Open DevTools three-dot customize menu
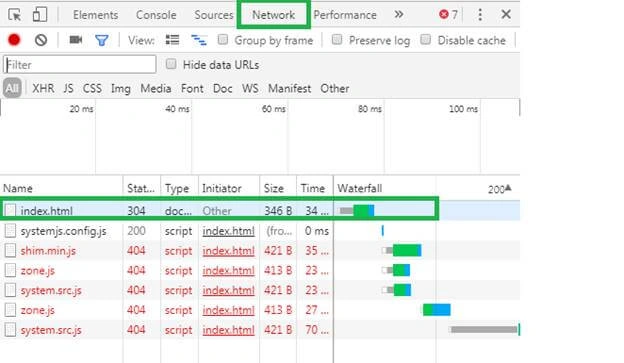624x363 pixels. (x=480, y=15)
